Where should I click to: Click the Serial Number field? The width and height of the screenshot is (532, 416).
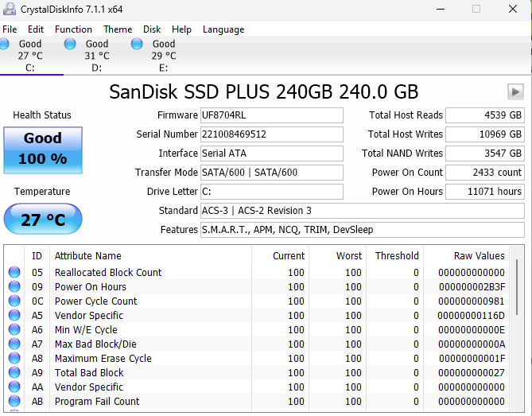pos(271,134)
